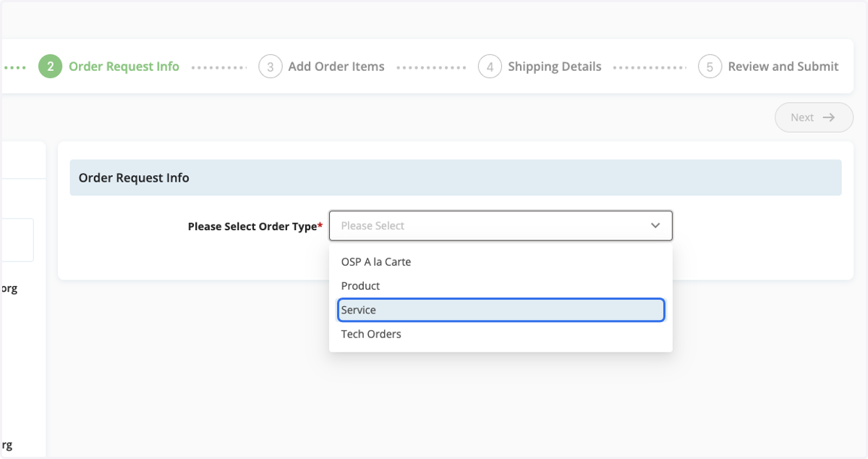868x459 pixels.
Task: Open Review and Submit step
Action: coord(783,67)
